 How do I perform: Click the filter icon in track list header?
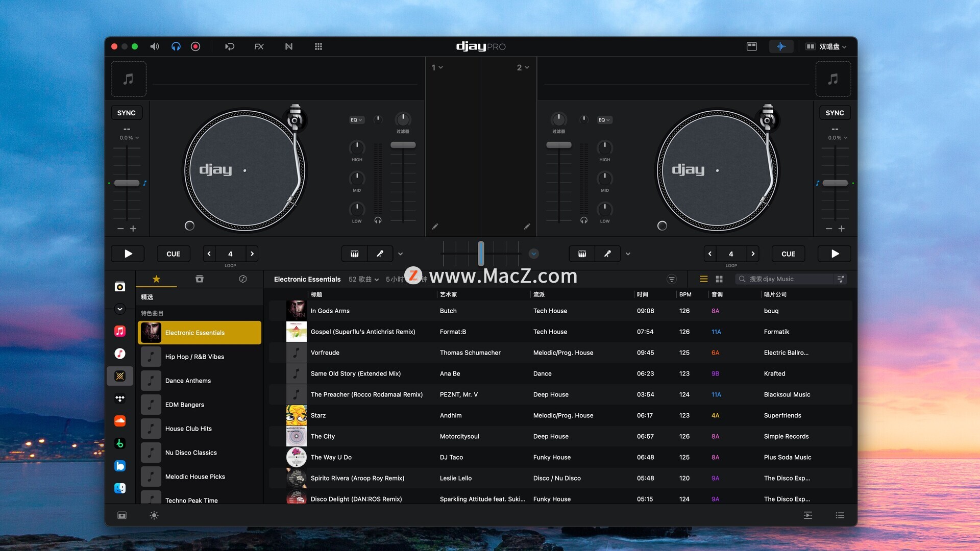point(672,279)
